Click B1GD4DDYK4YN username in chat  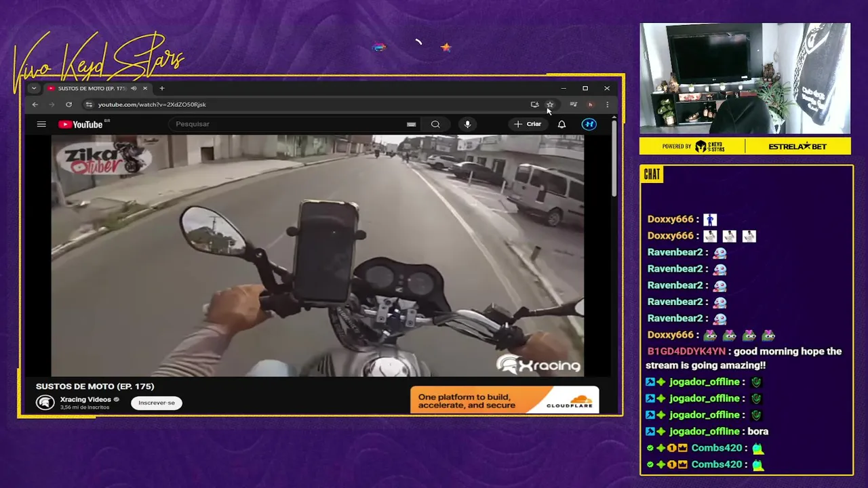tap(686, 351)
